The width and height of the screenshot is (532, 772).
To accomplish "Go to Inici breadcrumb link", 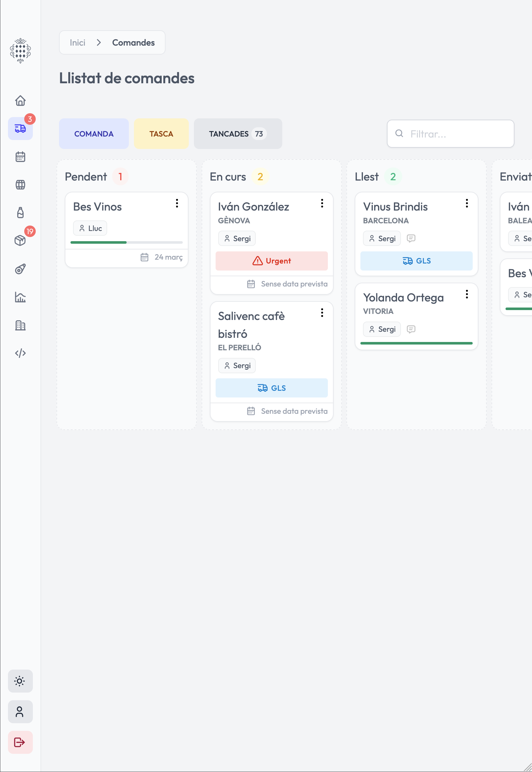I will point(77,43).
